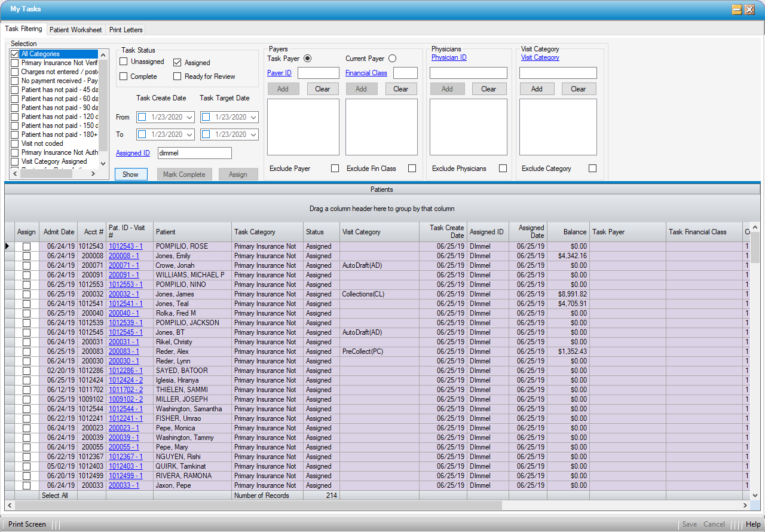Click the Assigned ID text field
This screenshot has height=532, width=765.
click(194, 153)
